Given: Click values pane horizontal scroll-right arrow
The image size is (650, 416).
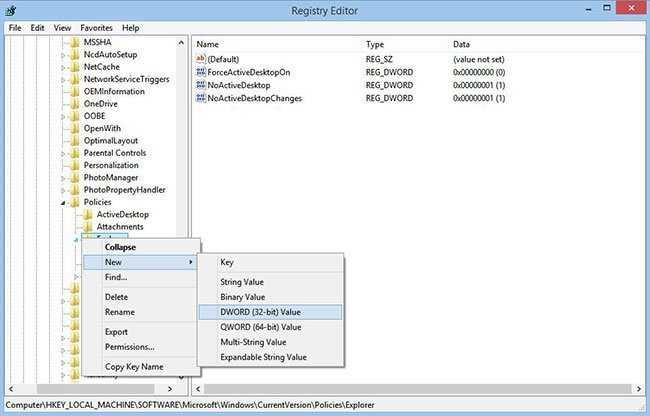Looking at the screenshot, I should pyautogui.click(x=639, y=389).
